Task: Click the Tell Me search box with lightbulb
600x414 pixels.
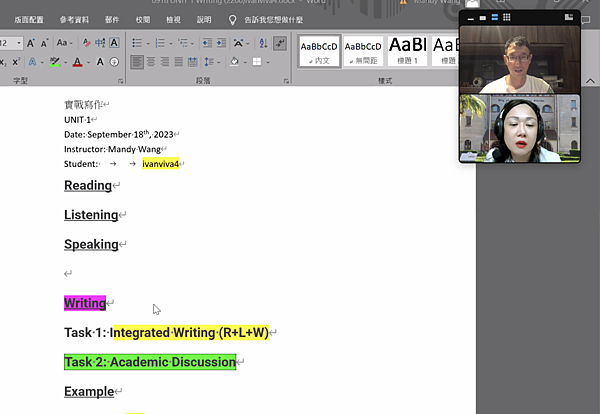Action: coord(266,20)
